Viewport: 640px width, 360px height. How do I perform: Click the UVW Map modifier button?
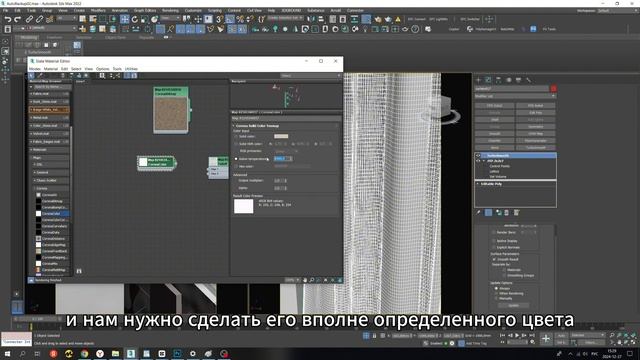[536, 133]
